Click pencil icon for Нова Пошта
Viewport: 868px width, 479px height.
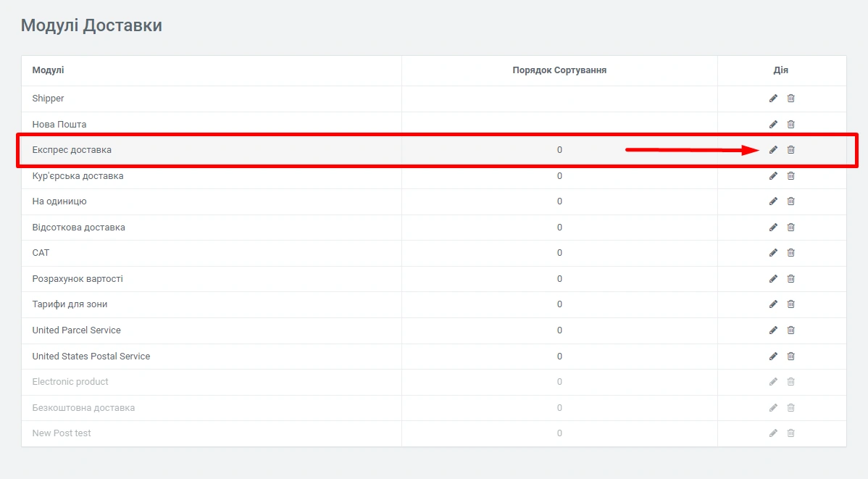pos(773,125)
